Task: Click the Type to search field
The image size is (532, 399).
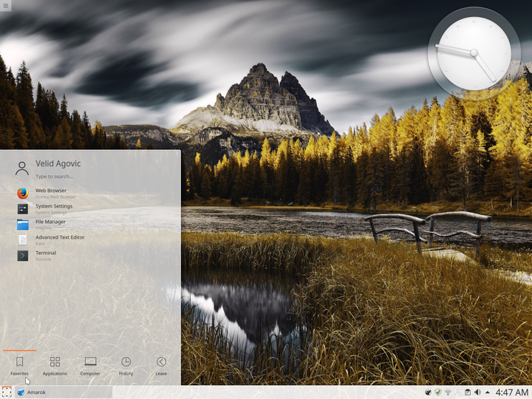Action: pos(106,177)
